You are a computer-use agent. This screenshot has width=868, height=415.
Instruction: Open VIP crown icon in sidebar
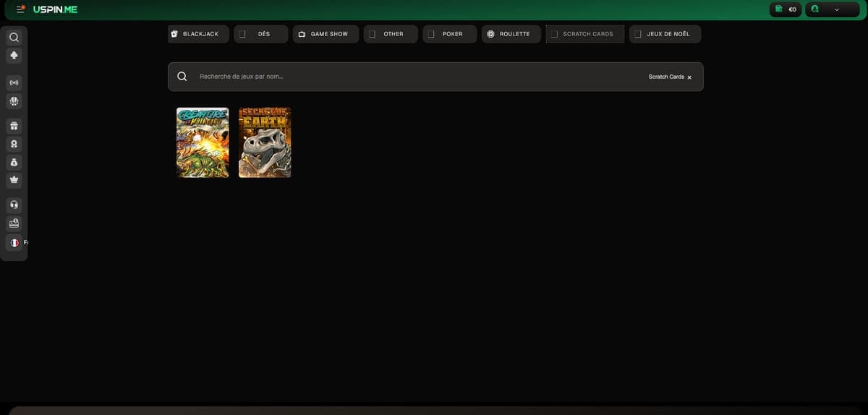point(14,179)
